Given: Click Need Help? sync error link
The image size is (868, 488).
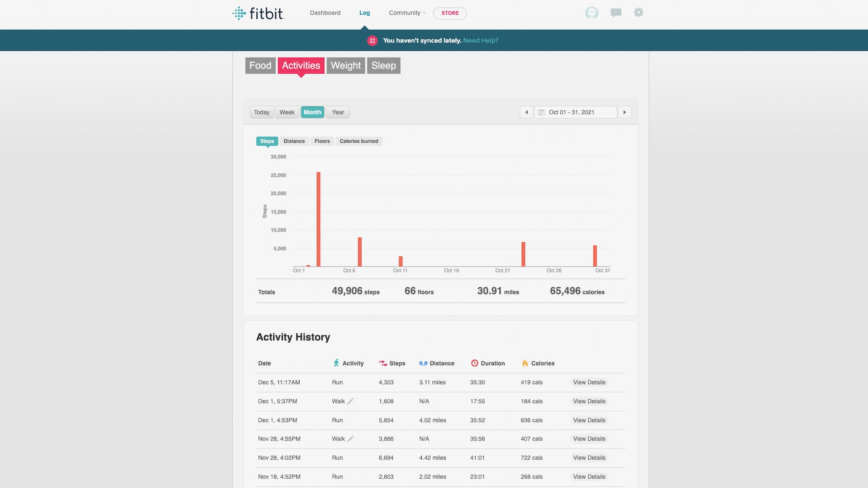Looking at the screenshot, I should 481,41.
